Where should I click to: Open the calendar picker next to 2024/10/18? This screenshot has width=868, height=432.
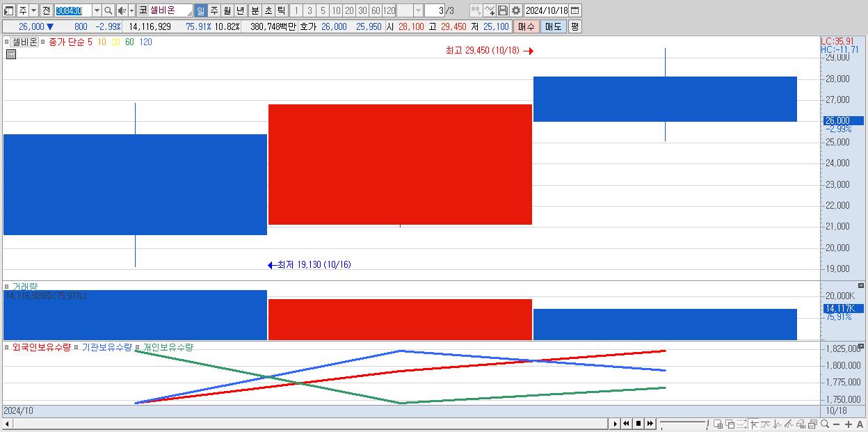point(575,10)
